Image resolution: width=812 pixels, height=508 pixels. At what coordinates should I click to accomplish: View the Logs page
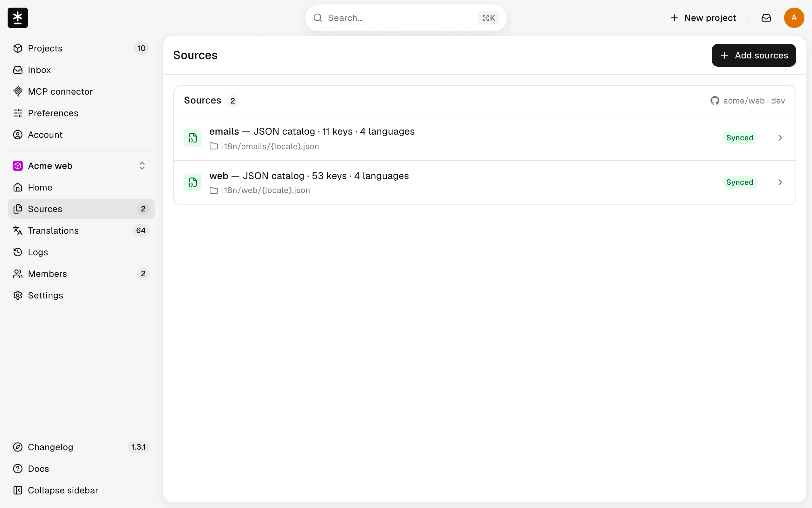[81, 252]
